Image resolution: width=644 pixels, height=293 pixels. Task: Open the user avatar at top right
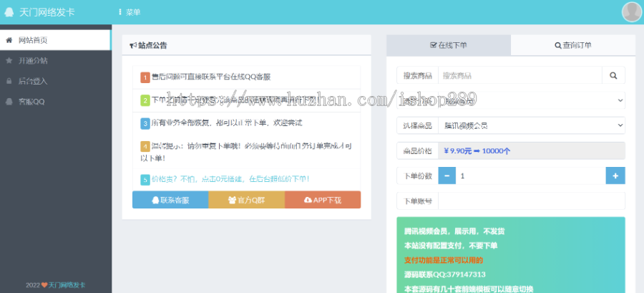click(631, 12)
